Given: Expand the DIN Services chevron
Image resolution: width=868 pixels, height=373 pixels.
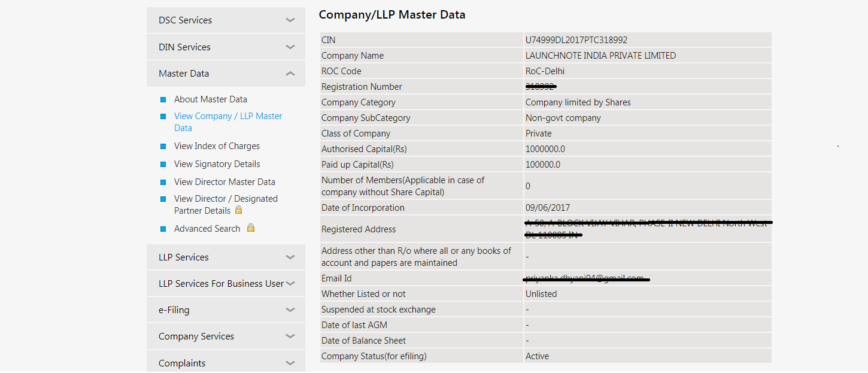Looking at the screenshot, I should pos(290,47).
